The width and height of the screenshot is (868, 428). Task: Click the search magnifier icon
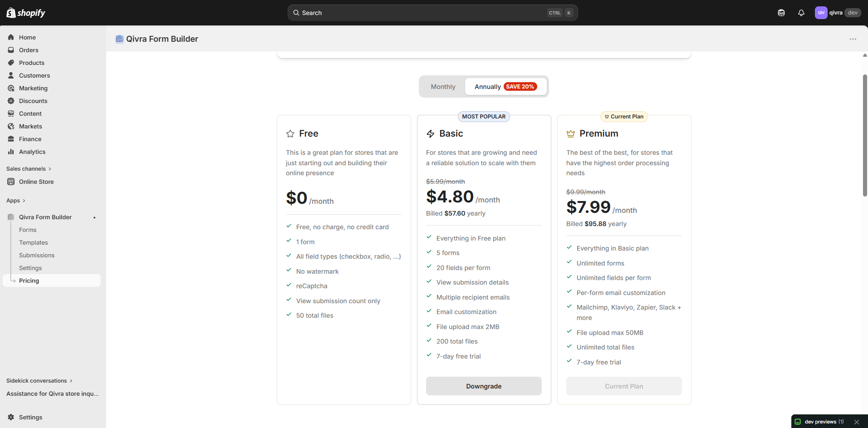pyautogui.click(x=296, y=13)
